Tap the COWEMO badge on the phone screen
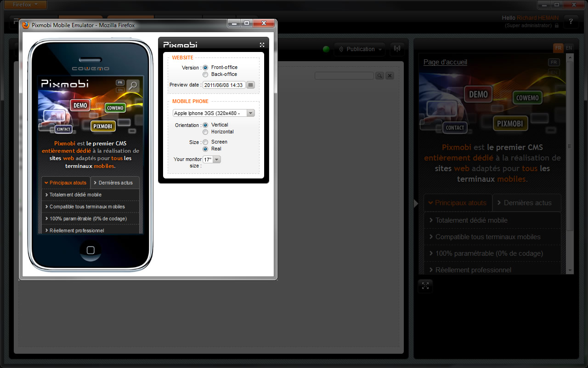Viewport: 588px width, 368px height. (x=115, y=108)
